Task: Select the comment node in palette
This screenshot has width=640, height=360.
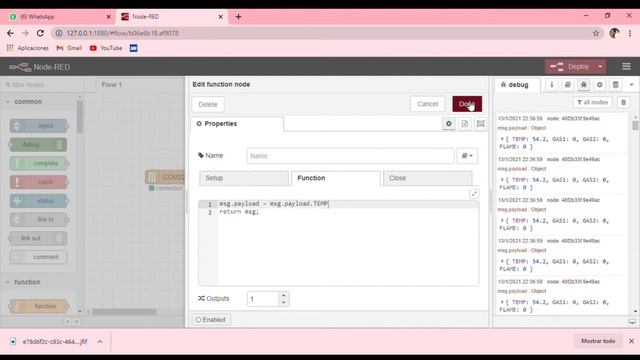Action: (39, 257)
